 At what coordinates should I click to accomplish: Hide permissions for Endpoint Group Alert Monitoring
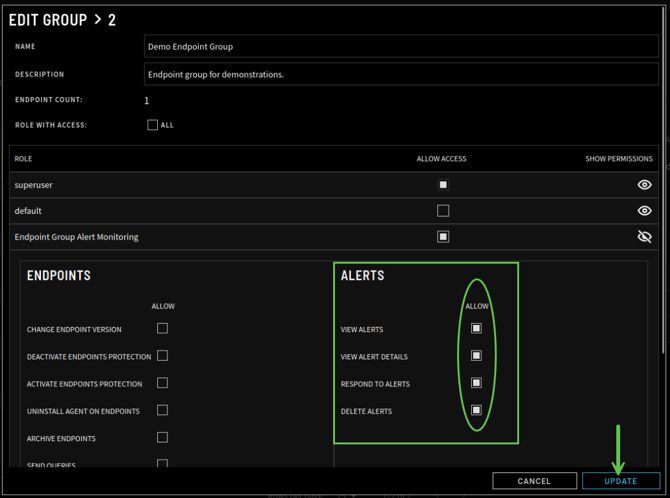pyautogui.click(x=644, y=237)
